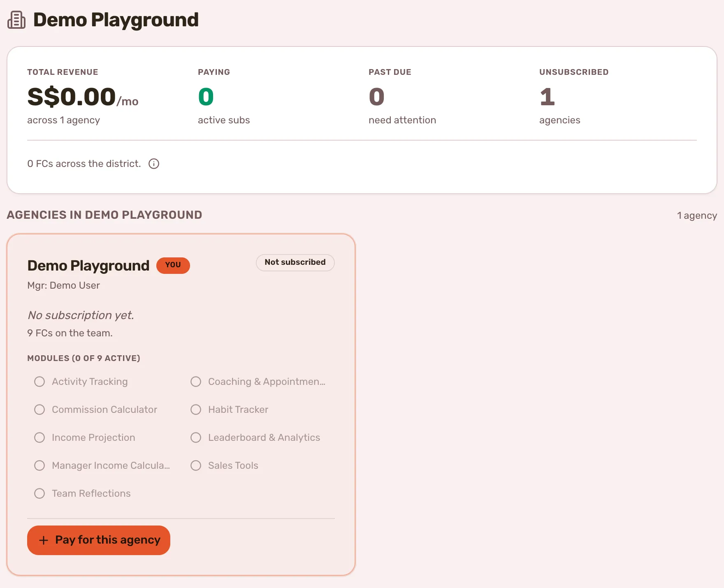724x588 pixels.
Task: Click the Team Reflections module circle
Action: pos(39,493)
